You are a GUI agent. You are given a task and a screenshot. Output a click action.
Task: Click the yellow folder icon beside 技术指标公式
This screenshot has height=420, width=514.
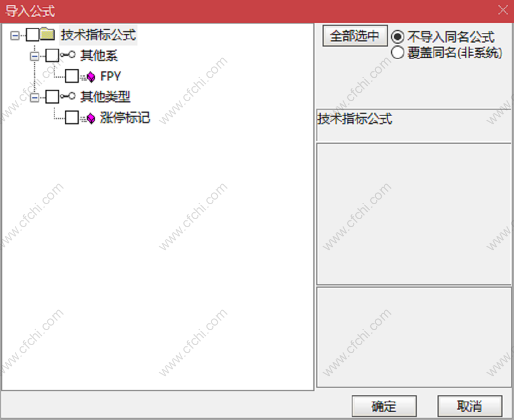[x=48, y=34]
